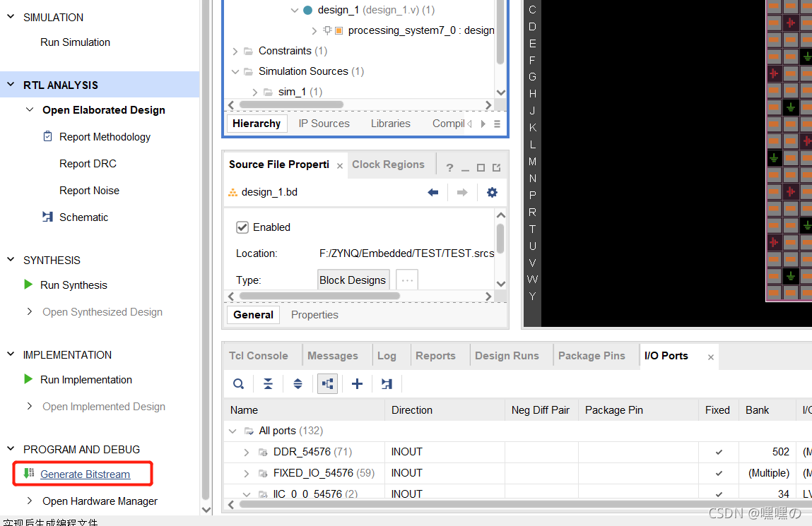Switch to the IP Sources tab
Viewport: 812px width, 526px height.
click(324, 124)
